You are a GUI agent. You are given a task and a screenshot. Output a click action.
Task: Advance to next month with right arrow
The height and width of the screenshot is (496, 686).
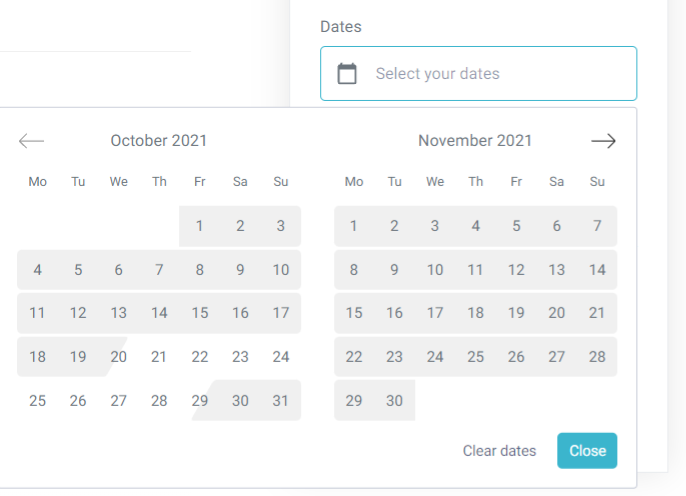click(603, 141)
